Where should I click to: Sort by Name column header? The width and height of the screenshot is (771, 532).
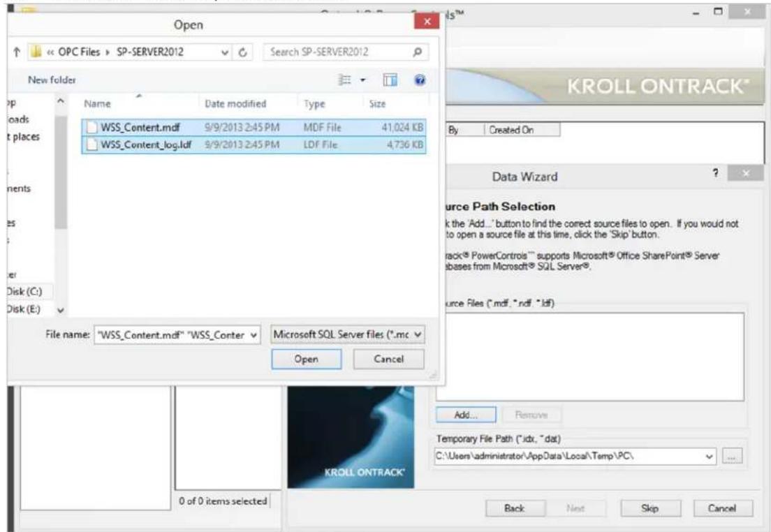coord(97,104)
